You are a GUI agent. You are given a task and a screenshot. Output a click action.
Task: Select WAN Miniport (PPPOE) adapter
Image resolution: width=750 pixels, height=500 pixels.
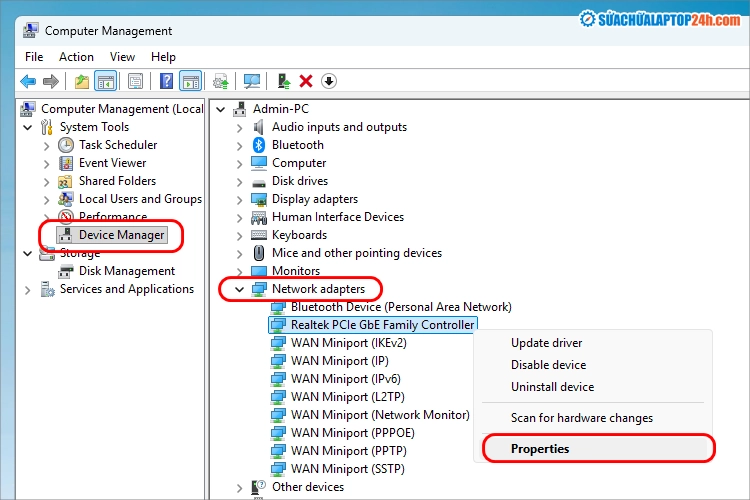[x=352, y=433]
